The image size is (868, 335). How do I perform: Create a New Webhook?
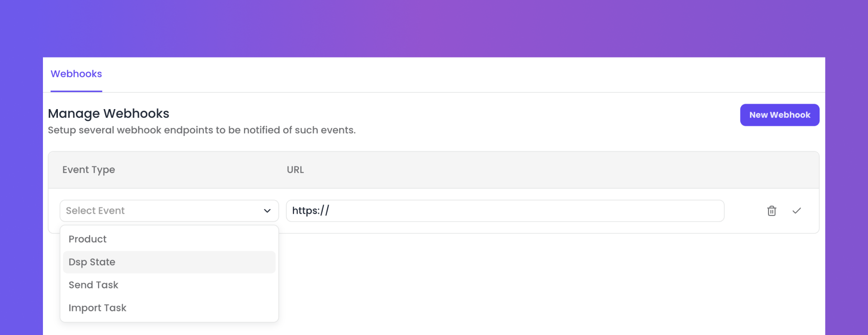tap(779, 115)
